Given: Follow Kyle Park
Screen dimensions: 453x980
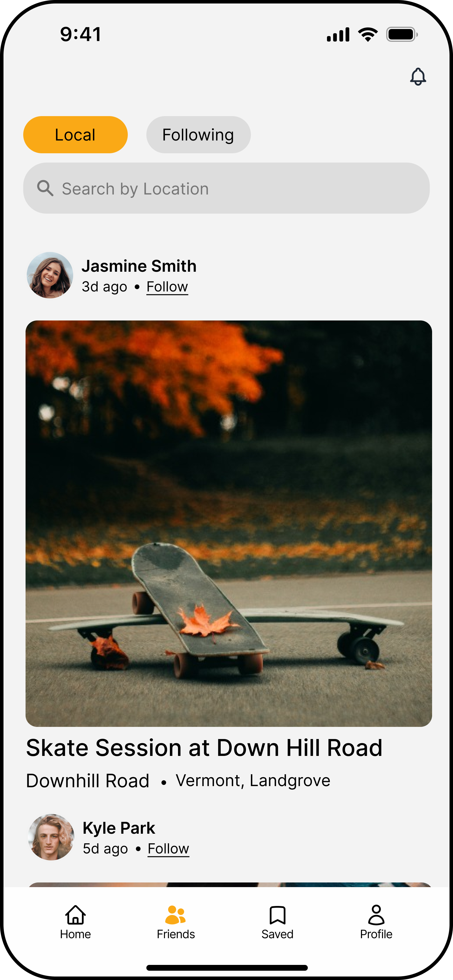Looking at the screenshot, I should point(168,849).
